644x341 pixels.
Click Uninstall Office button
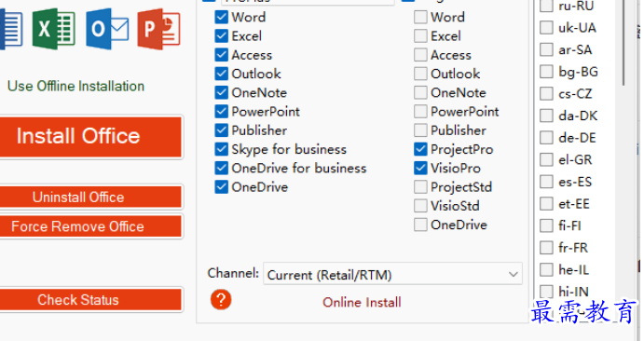pos(90,198)
